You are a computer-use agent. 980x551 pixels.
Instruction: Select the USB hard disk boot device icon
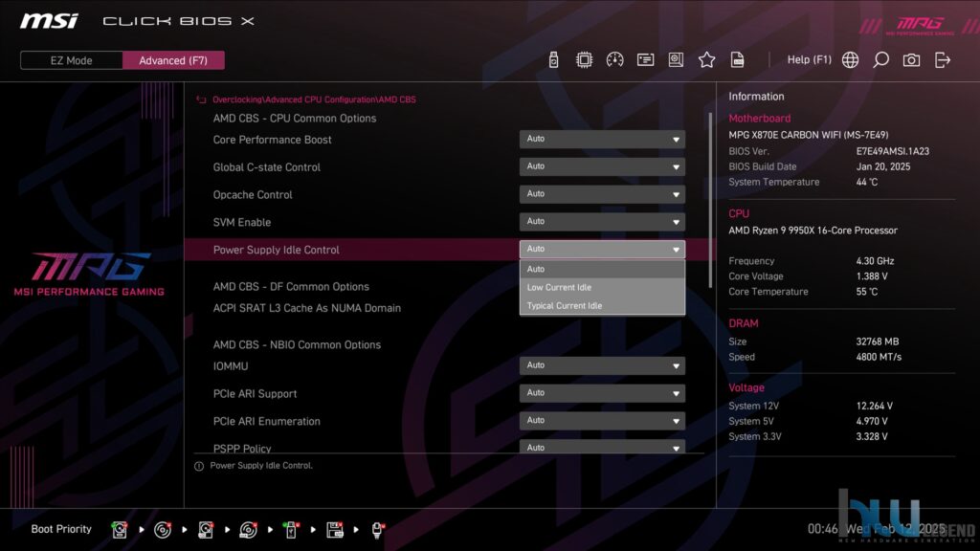[x=206, y=530]
